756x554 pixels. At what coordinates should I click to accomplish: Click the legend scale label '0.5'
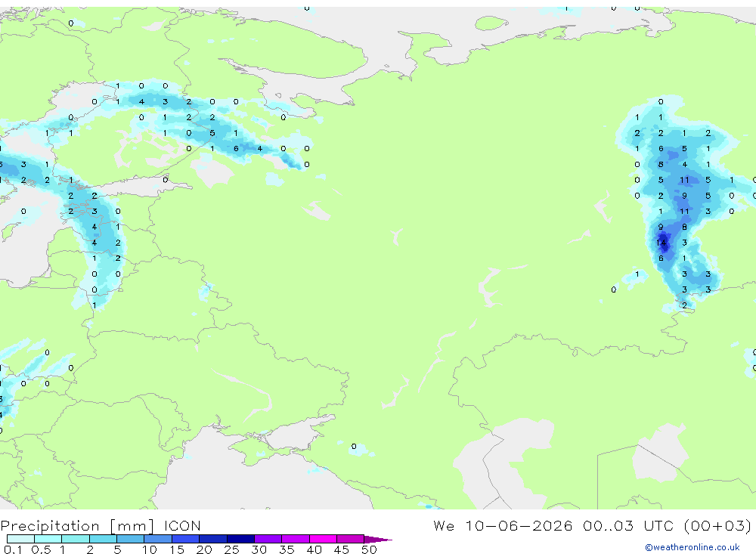point(41,549)
